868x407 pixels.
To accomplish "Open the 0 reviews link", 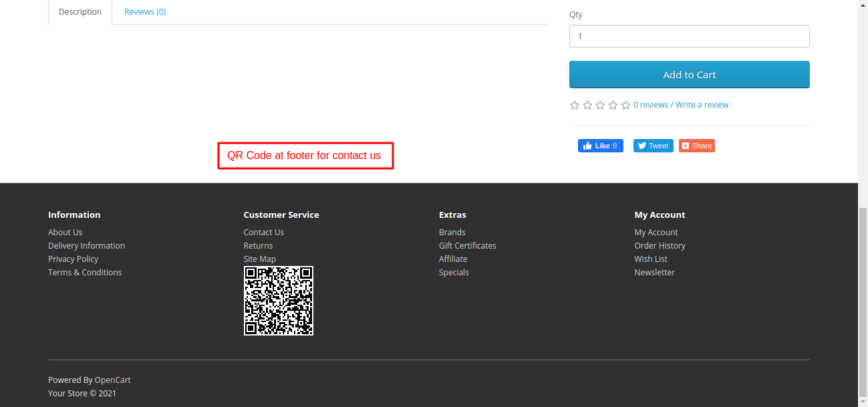I will [650, 105].
